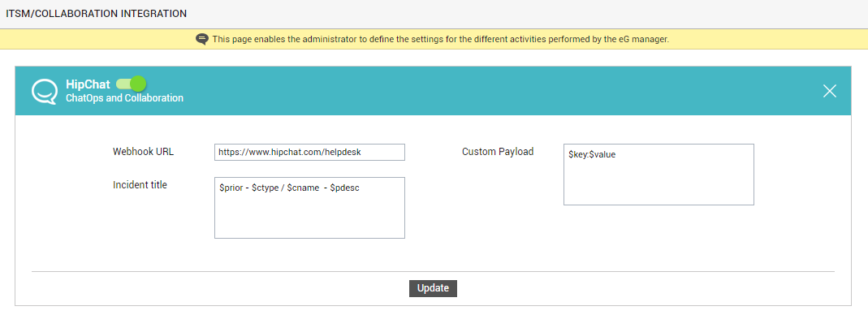Click the HipChat speech bubble logo
868x315 pixels.
[x=45, y=92]
